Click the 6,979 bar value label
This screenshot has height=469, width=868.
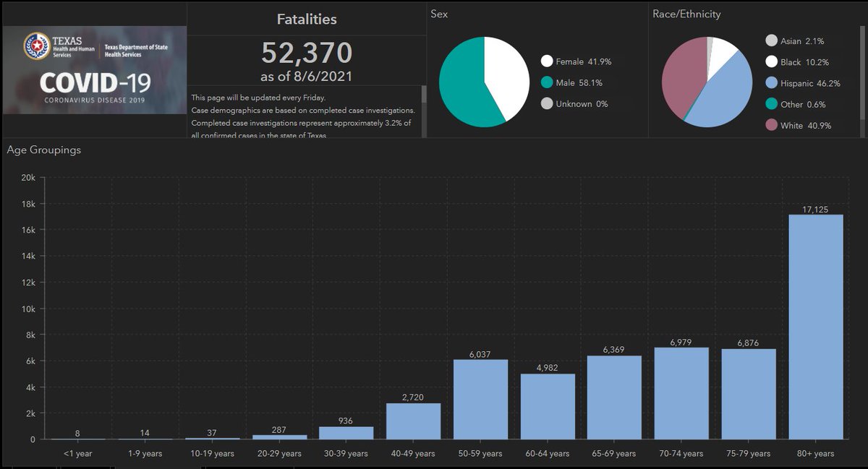click(x=681, y=341)
